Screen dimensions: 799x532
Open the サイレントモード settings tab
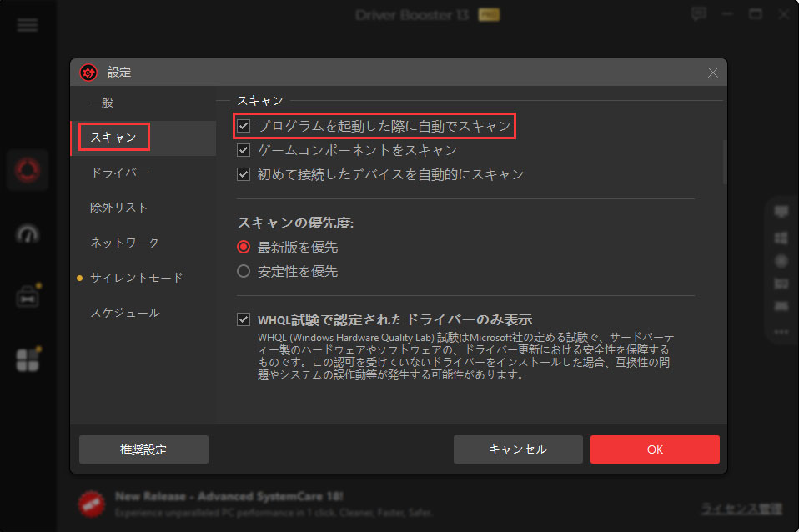143,278
